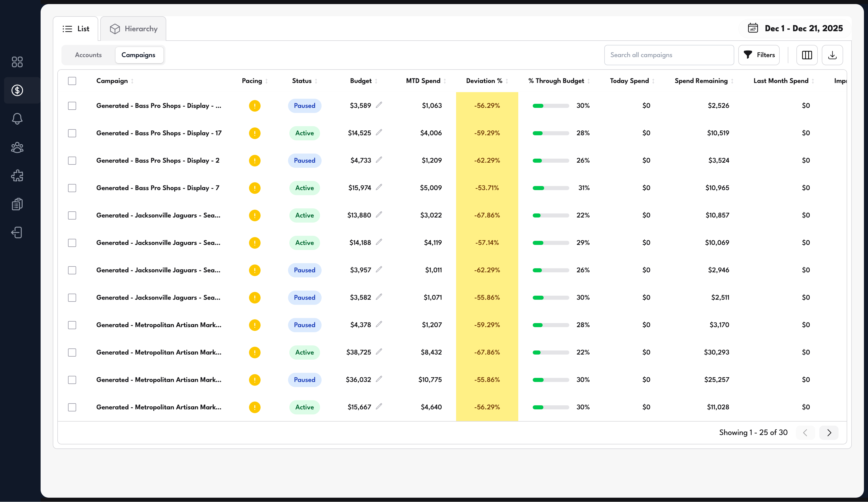Open the team members icon in sidebar
The height and width of the screenshot is (502, 868).
[17, 147]
